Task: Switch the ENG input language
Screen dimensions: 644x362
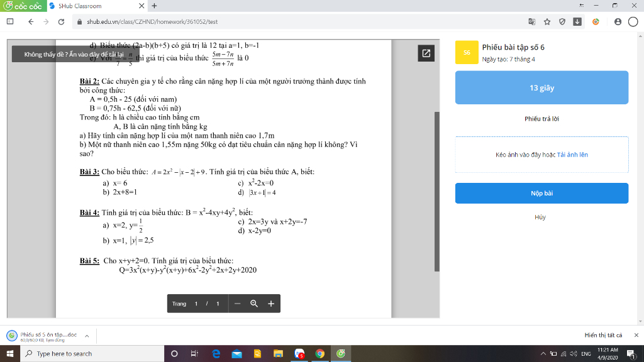Action: 586,353
